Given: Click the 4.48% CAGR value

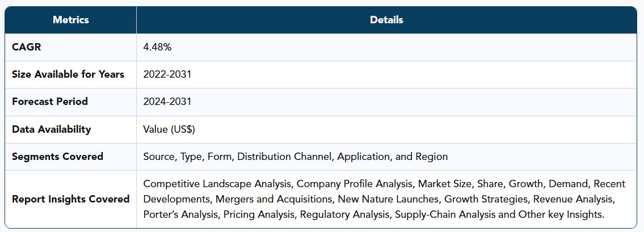Looking at the screenshot, I should pyautogui.click(x=157, y=47).
